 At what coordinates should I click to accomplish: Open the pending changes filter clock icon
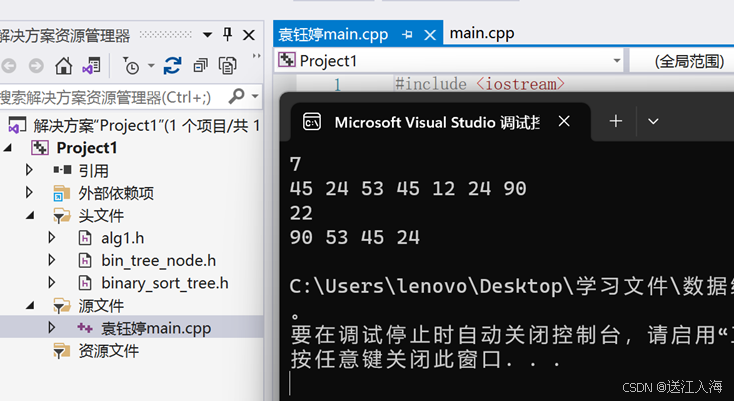(131, 66)
